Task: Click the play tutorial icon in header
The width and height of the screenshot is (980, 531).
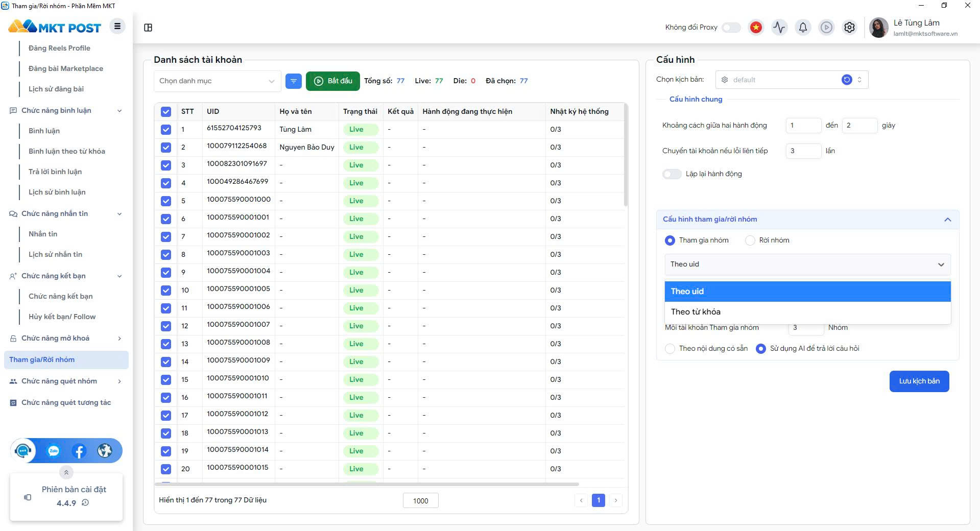Action: 826,27
